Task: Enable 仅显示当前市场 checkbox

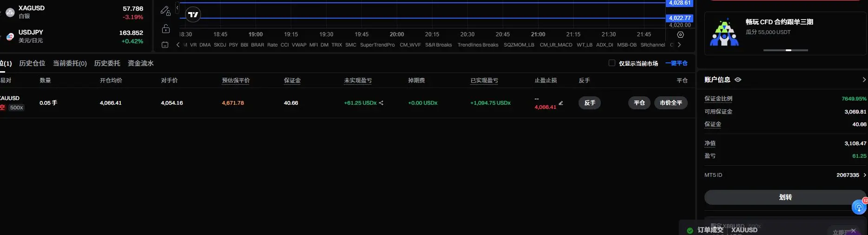Action: coord(612,63)
